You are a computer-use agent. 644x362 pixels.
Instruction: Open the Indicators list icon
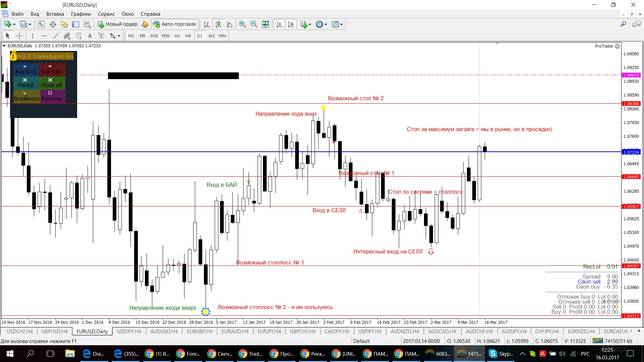(x=304, y=24)
